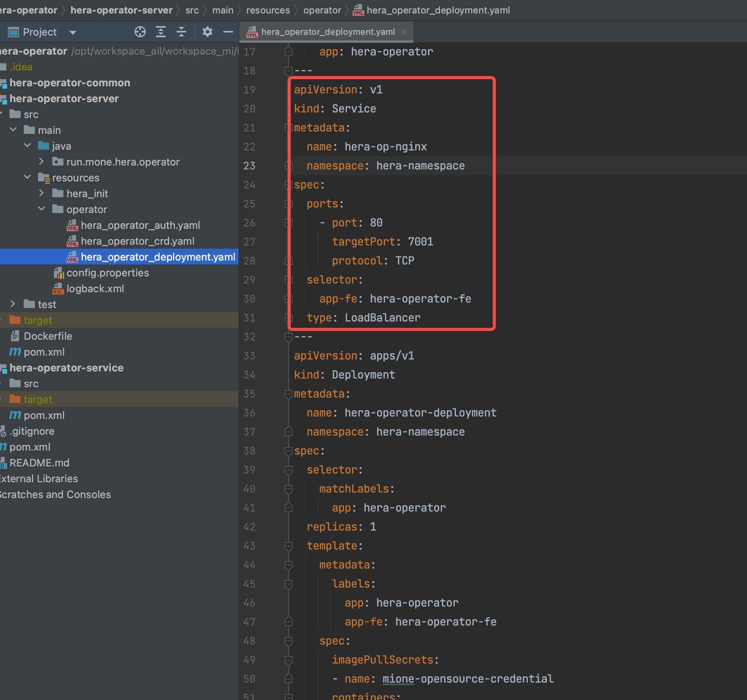
Task: Open the Project view dropdown arrow
Action: click(x=72, y=32)
